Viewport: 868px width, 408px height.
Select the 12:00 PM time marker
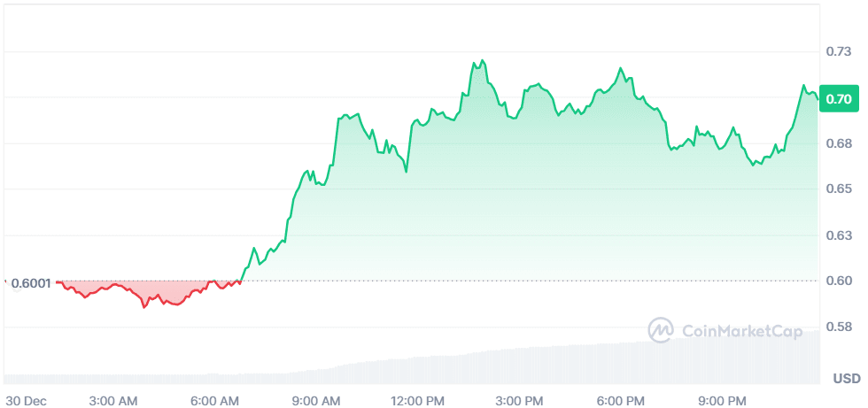418,400
